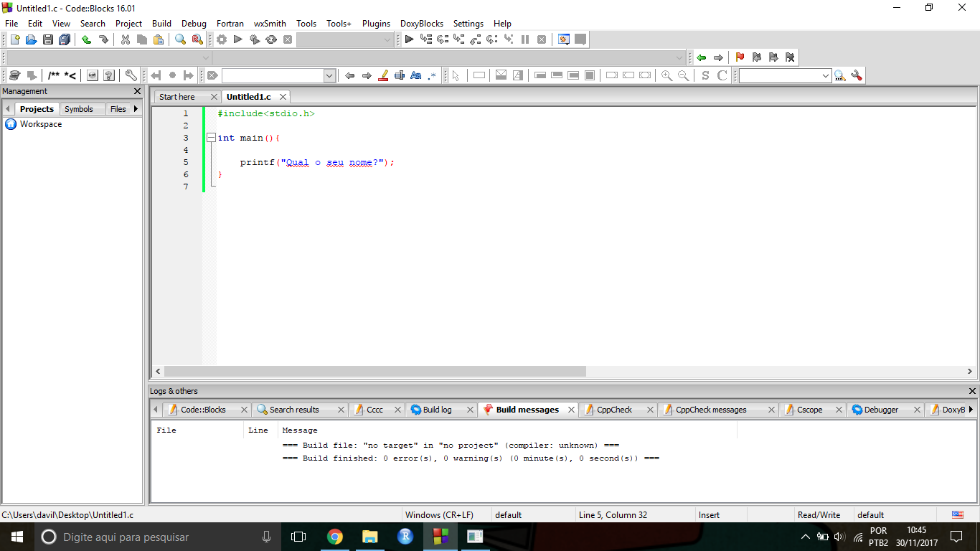The image size is (980, 551).
Task: Open the wxSmith menu
Action: pos(270,24)
